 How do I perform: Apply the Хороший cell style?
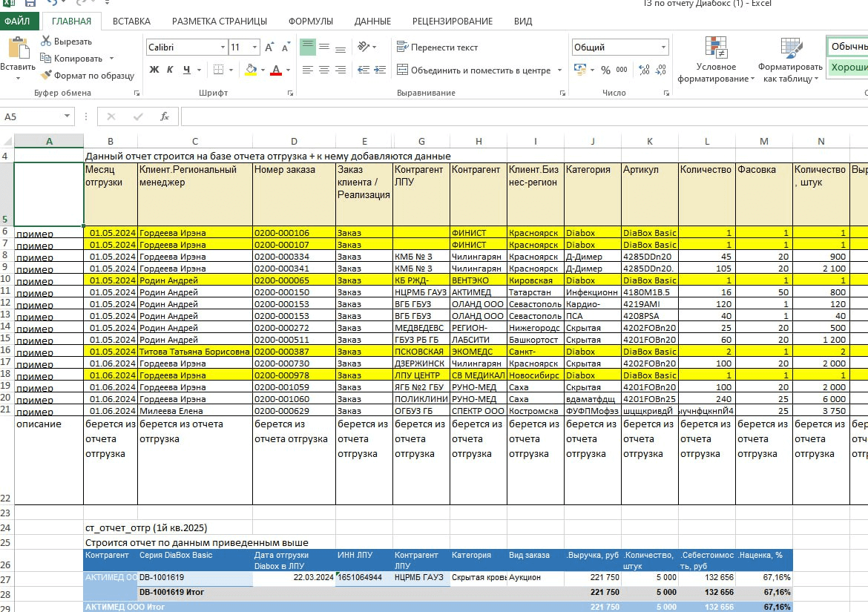pos(847,67)
